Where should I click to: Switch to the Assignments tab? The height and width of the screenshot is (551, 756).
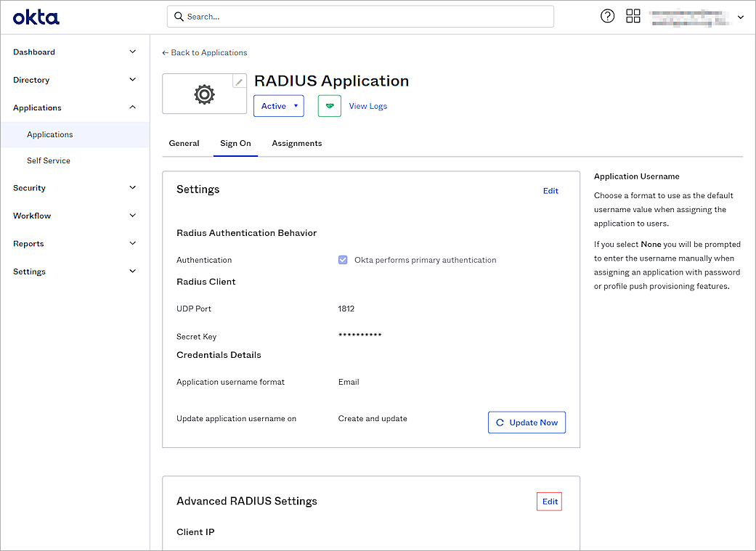point(296,143)
